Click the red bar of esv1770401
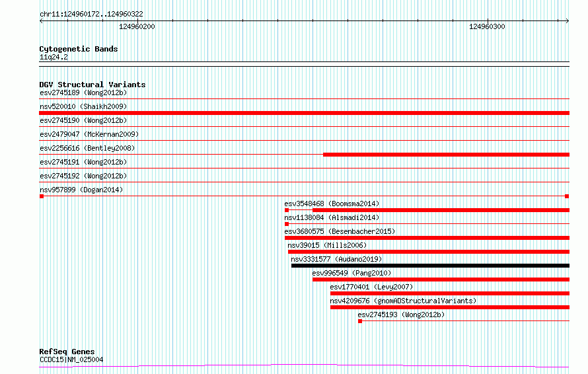Viewport: 588px width, 374px height. click(x=450, y=293)
